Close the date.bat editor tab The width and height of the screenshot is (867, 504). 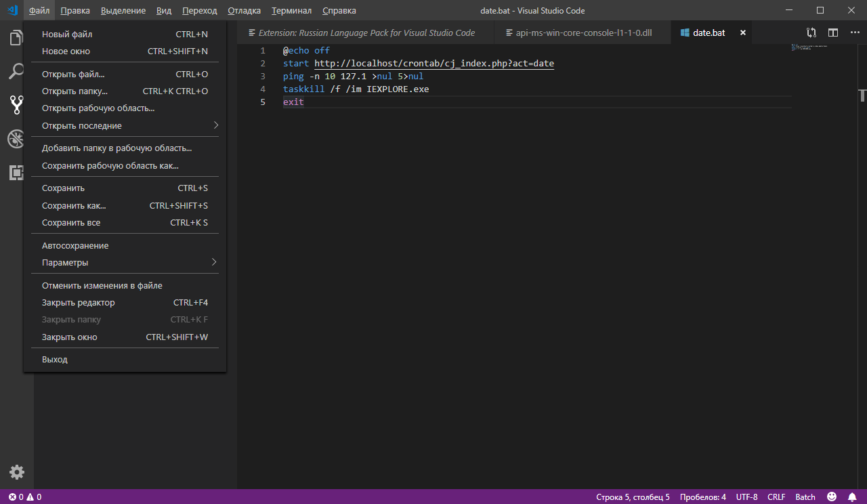coord(743,33)
